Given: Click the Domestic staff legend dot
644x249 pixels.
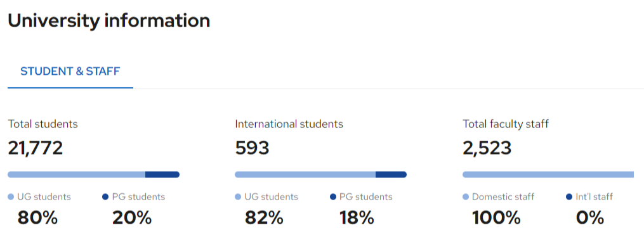Looking at the screenshot, I should (466, 197).
